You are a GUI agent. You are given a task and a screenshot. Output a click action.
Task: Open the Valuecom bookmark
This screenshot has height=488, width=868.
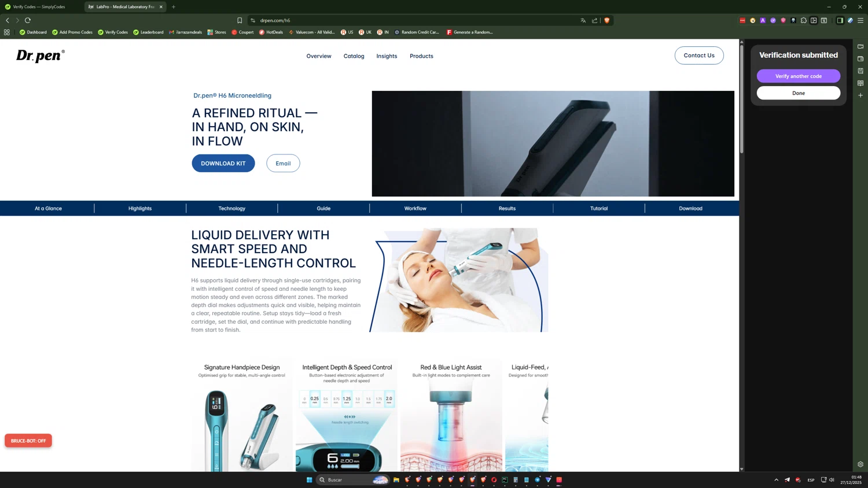point(311,32)
